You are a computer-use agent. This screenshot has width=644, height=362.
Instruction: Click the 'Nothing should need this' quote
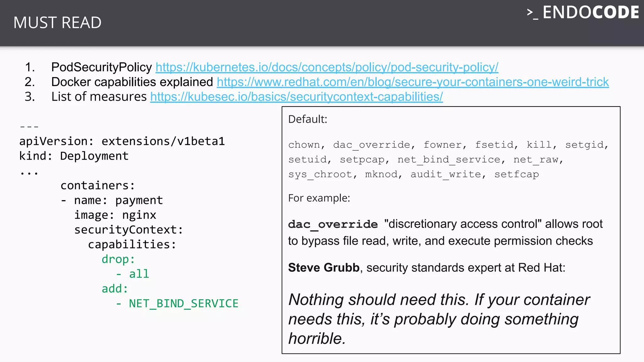click(x=439, y=319)
